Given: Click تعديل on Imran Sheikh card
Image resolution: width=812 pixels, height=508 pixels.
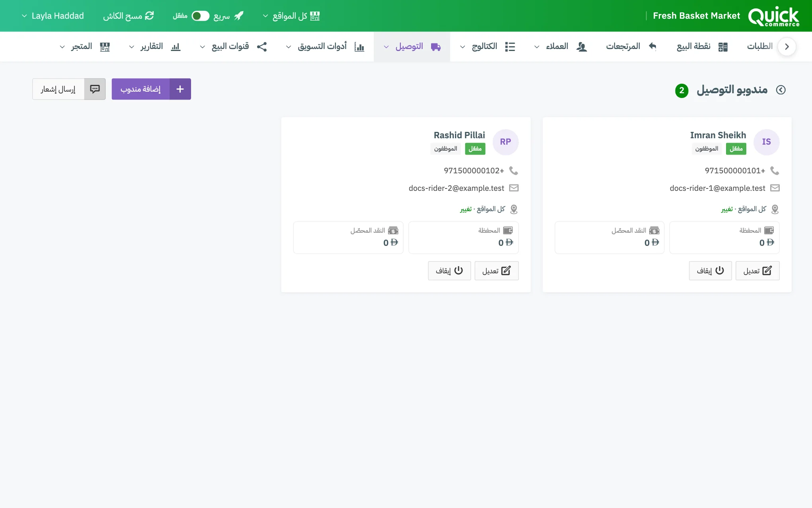Looking at the screenshot, I should (x=757, y=271).
